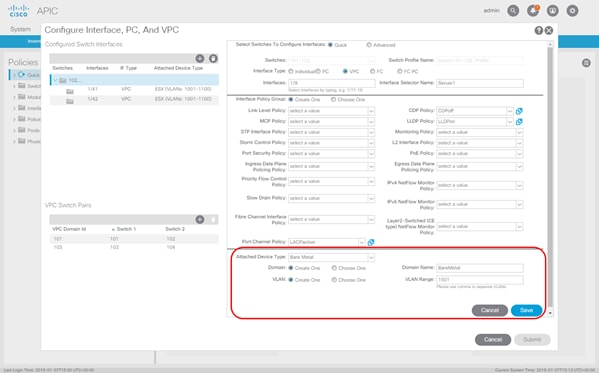This screenshot has width=599, height=373.
Task: Click Cancel next to Submit
Action: (493, 339)
